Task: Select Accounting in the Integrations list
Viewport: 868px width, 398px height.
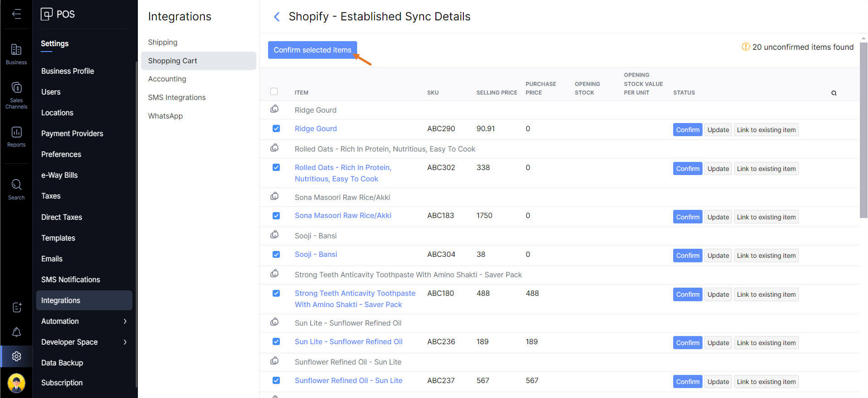Action: (167, 79)
